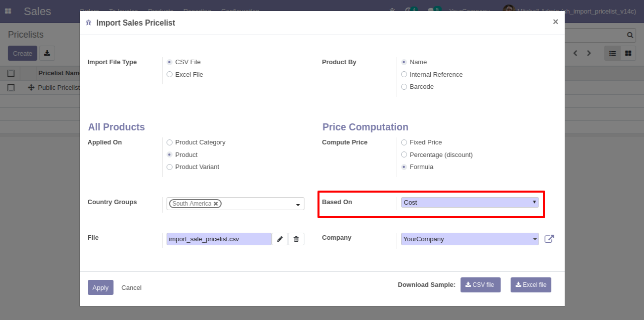Remove the South America tag
The image size is (644, 320).
pyautogui.click(x=216, y=204)
